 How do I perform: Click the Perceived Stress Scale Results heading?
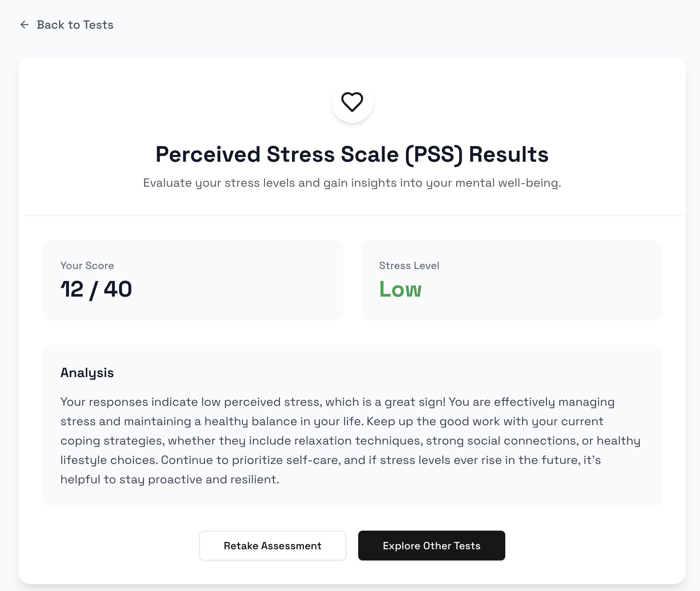(351, 154)
